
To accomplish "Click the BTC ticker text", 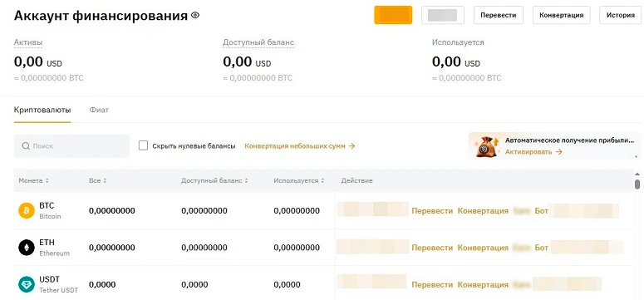I will [47, 205].
